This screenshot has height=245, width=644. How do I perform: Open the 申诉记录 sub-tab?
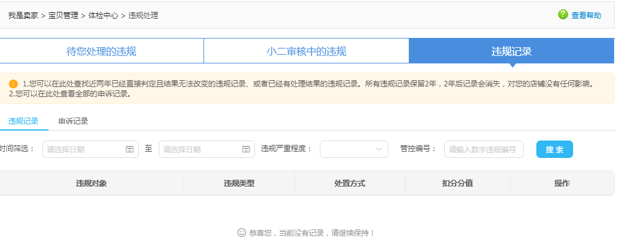click(x=73, y=121)
